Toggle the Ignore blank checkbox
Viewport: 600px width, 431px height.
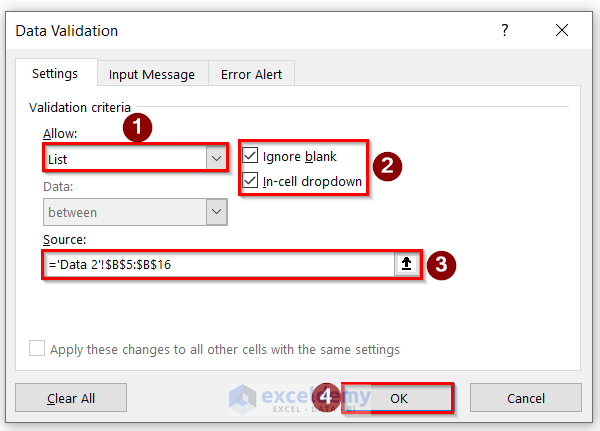coord(250,156)
